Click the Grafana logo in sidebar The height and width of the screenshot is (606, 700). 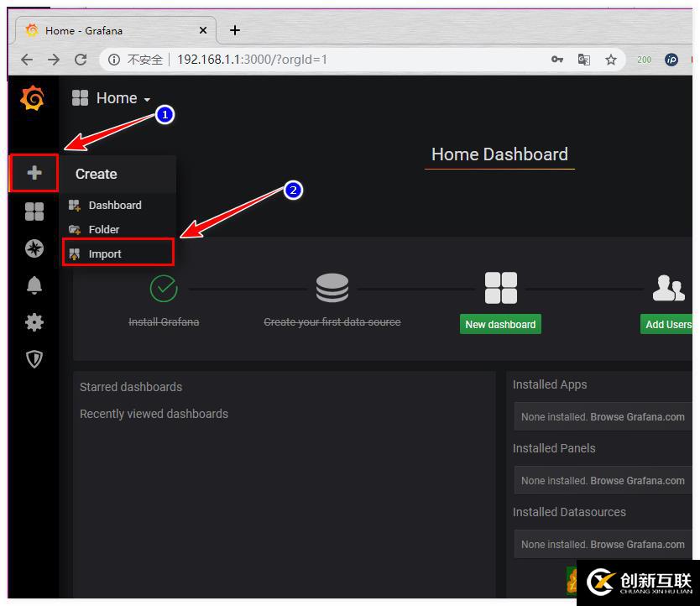(x=32, y=97)
